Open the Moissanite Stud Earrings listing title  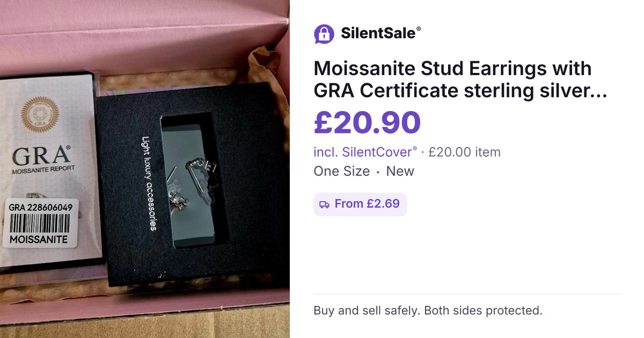coord(460,79)
